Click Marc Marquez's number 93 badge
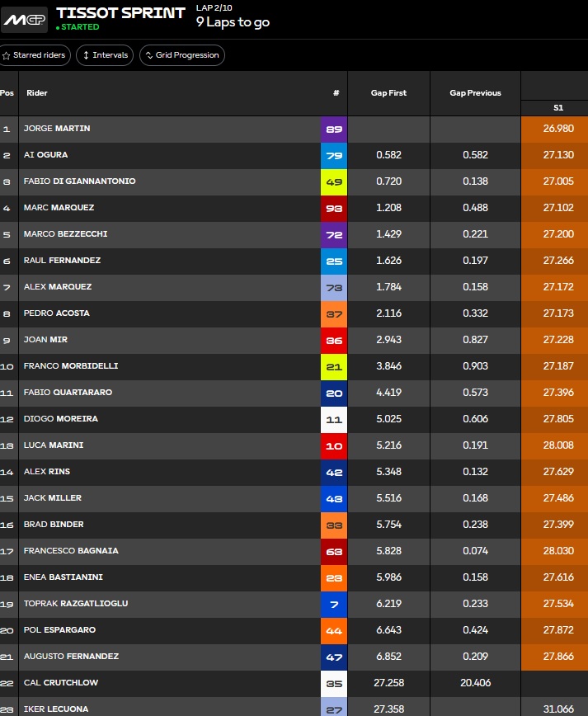The height and width of the screenshot is (716, 588). click(334, 209)
